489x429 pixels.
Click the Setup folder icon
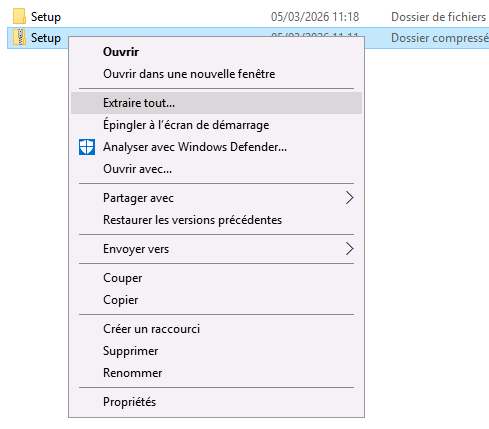pos(19,16)
